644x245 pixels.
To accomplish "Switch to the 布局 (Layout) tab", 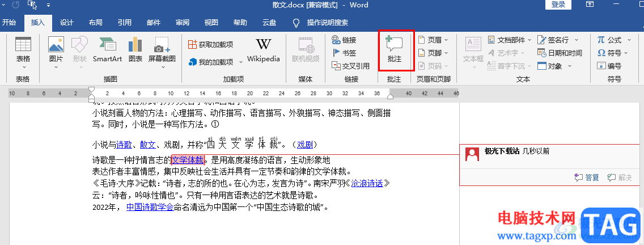I will (x=95, y=23).
